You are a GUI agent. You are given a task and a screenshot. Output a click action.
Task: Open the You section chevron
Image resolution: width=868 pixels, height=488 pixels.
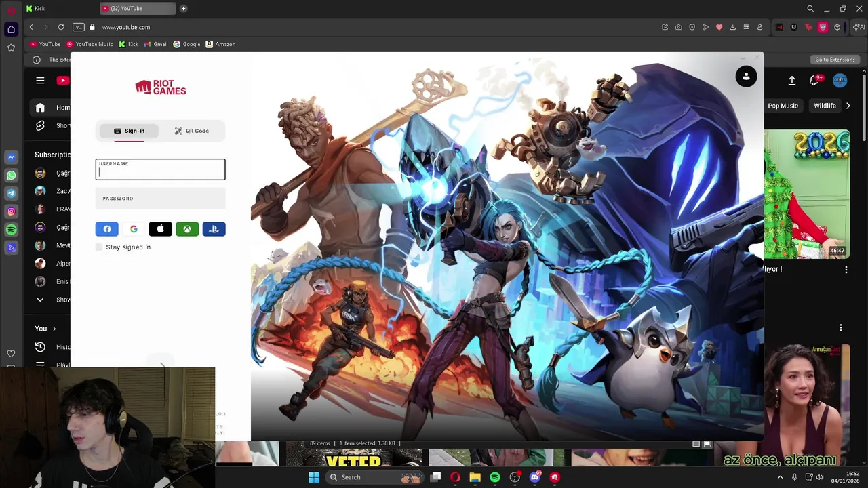(x=54, y=329)
